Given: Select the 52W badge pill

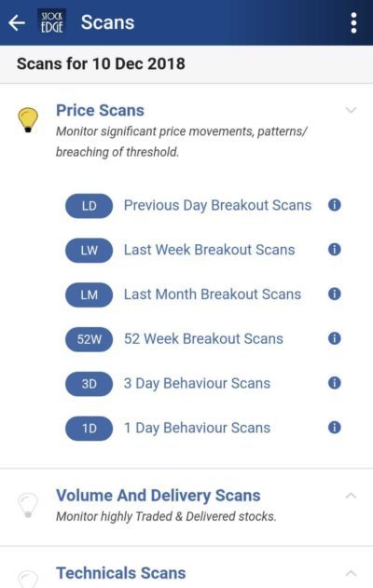Looking at the screenshot, I should [x=89, y=339].
